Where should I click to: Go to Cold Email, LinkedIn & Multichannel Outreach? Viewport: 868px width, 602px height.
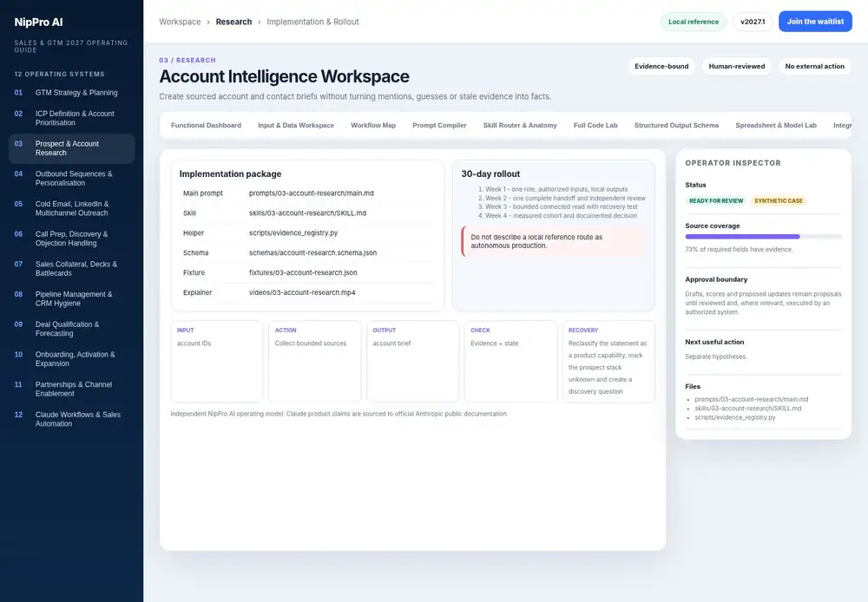(71, 208)
